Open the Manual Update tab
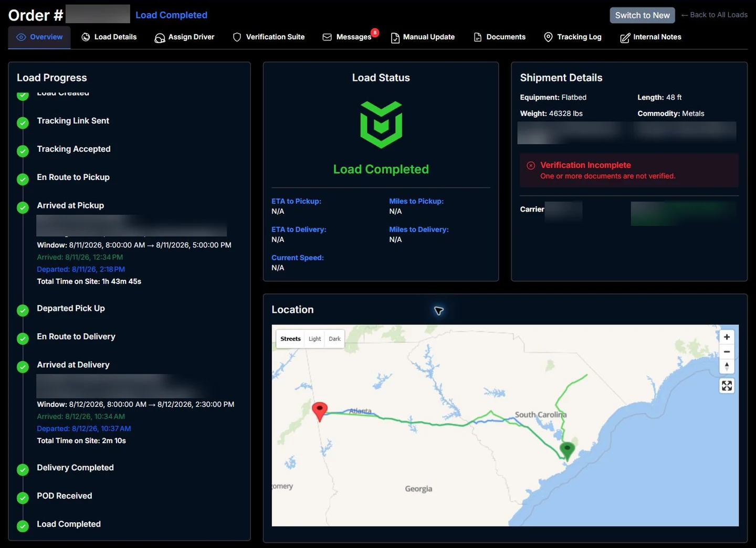 423,37
